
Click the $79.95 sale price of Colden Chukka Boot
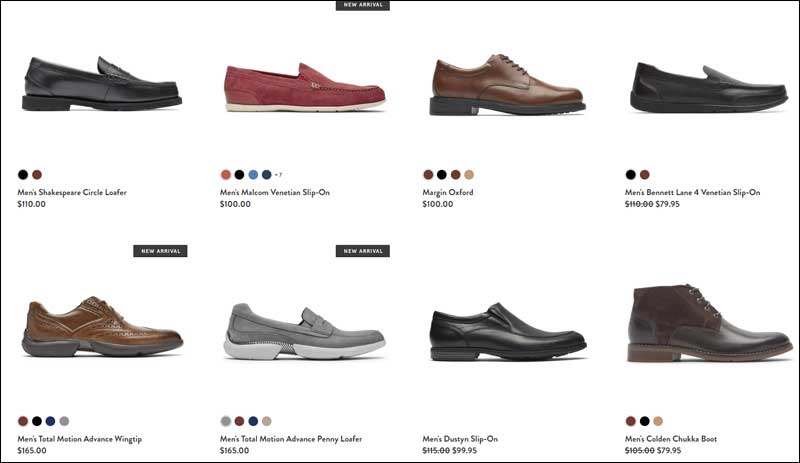(x=669, y=451)
